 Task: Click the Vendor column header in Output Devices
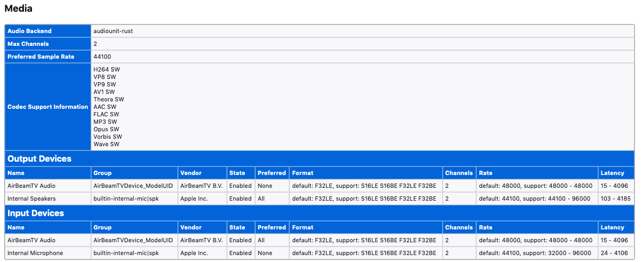coord(191,173)
